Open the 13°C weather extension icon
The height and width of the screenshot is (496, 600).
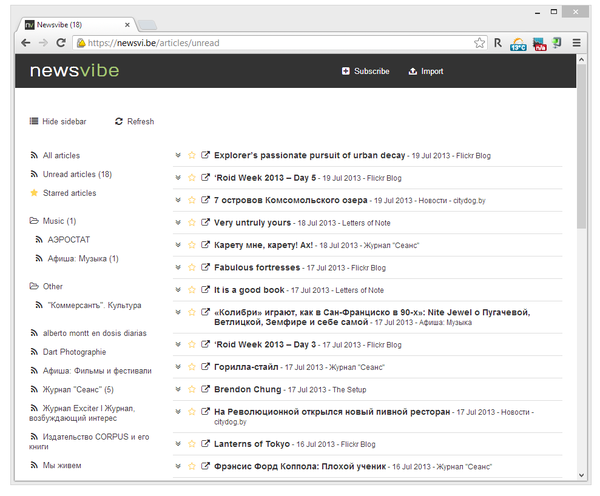pos(518,44)
